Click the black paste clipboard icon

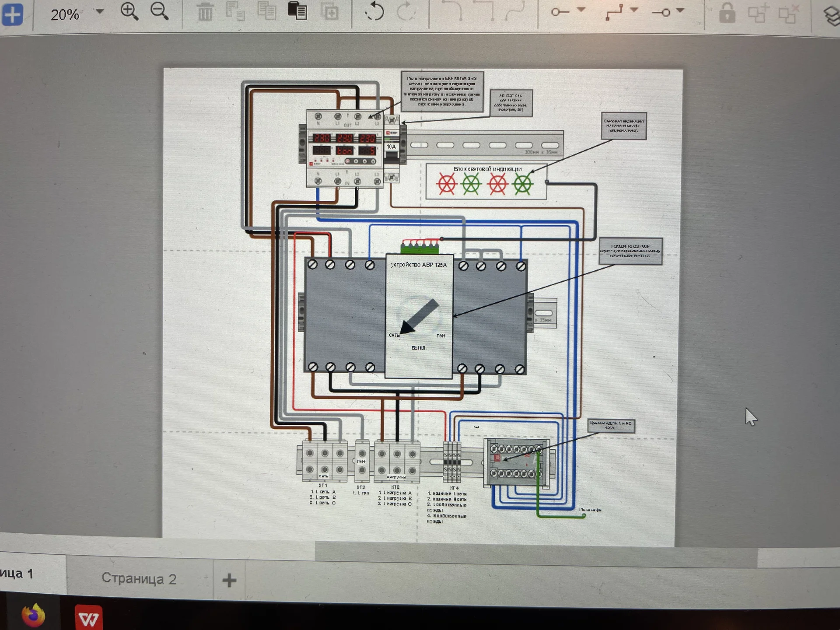pyautogui.click(x=297, y=11)
